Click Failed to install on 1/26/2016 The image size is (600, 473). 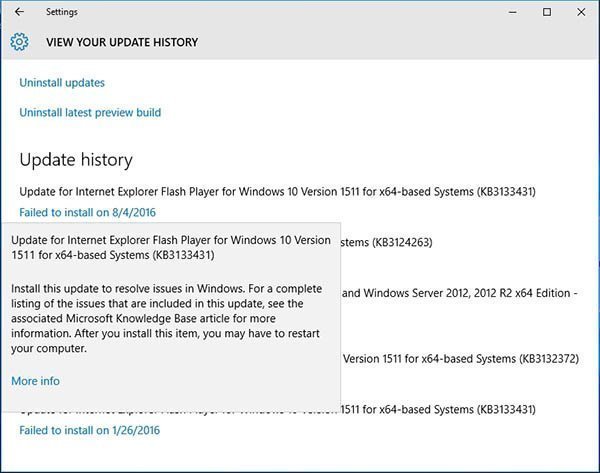point(90,430)
